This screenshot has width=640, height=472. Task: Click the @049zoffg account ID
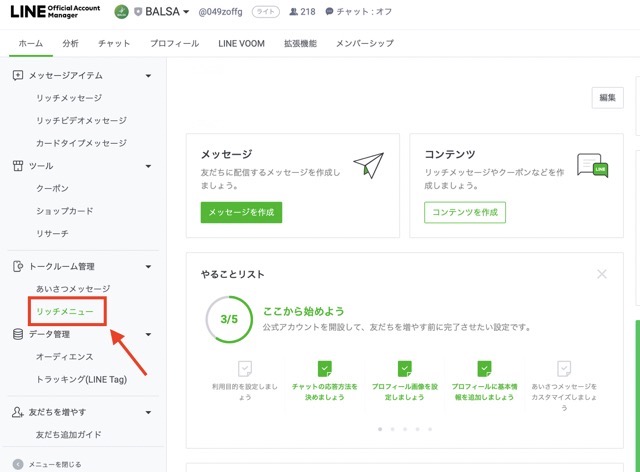pyautogui.click(x=220, y=12)
